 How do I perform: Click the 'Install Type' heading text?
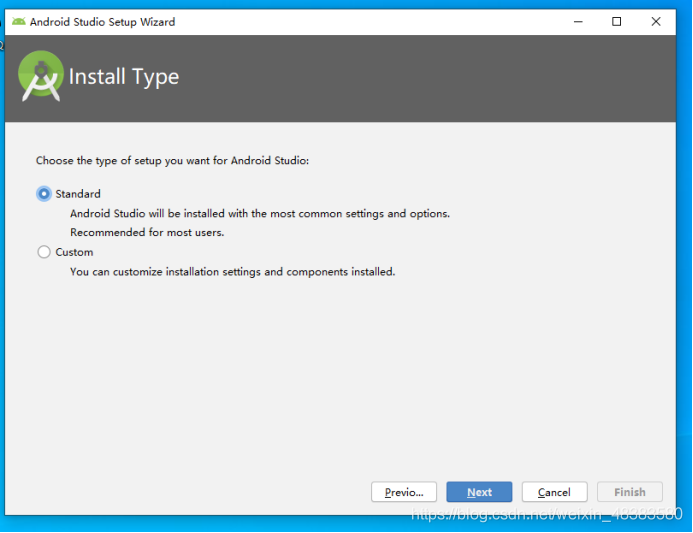point(124,77)
